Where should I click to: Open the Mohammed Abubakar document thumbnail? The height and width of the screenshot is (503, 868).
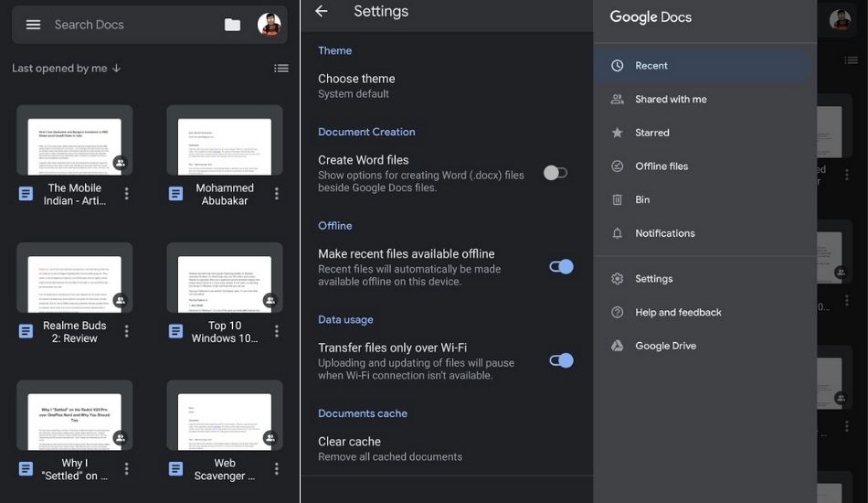pyautogui.click(x=225, y=140)
